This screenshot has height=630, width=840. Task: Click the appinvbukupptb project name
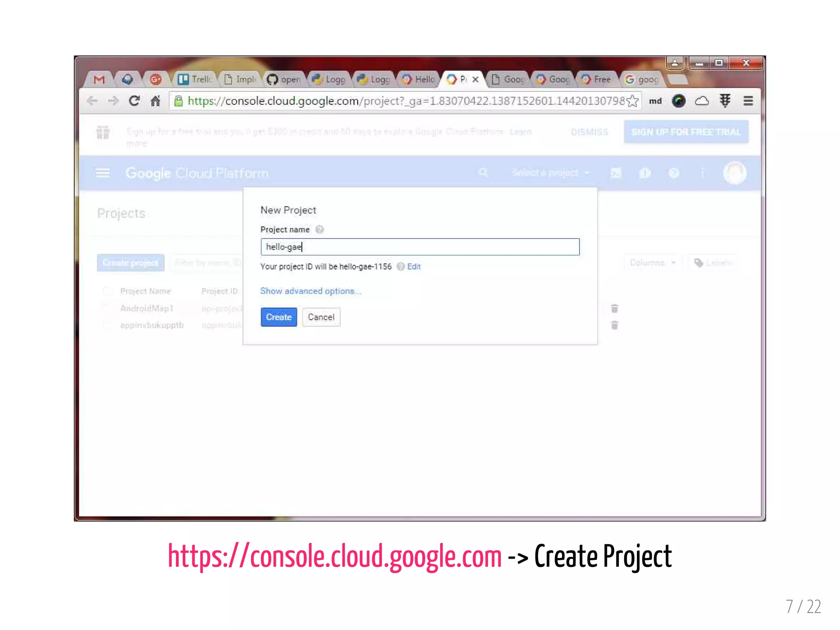[152, 325]
